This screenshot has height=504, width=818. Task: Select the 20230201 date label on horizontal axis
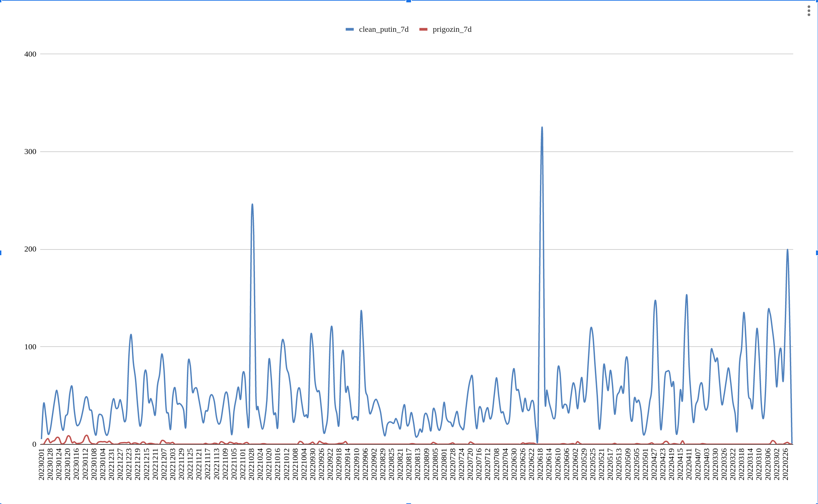tap(42, 464)
